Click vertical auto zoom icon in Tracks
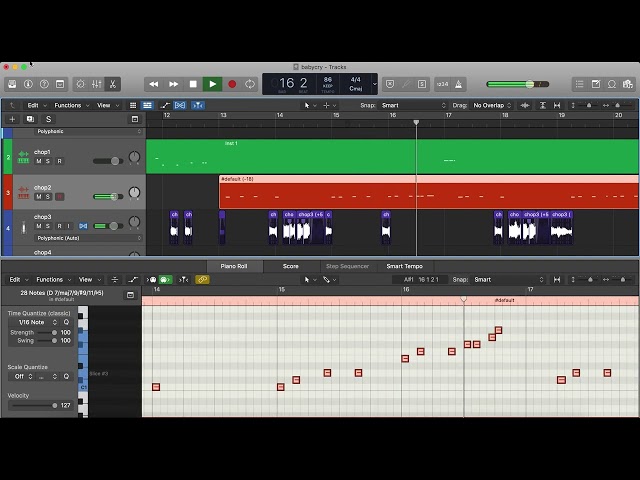This screenshot has height=480, width=640. click(542, 105)
